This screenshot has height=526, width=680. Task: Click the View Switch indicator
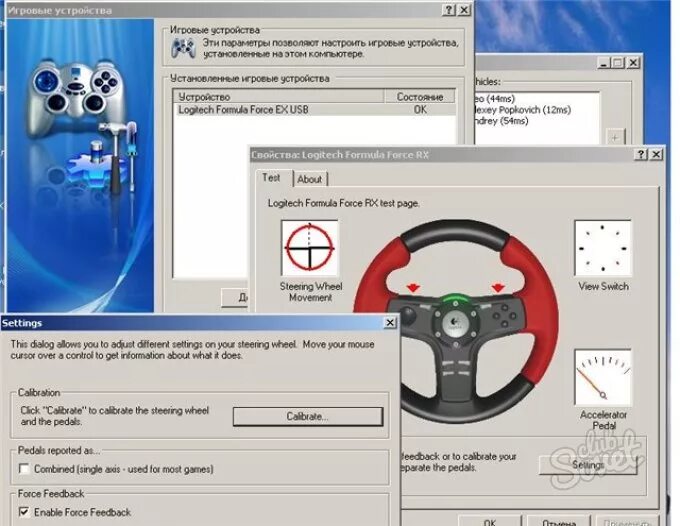pyautogui.click(x=602, y=248)
